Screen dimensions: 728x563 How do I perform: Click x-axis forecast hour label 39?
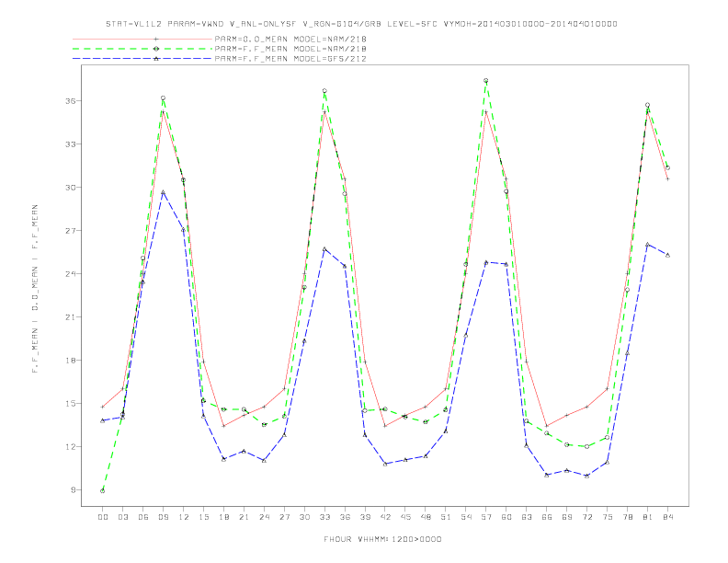click(365, 517)
